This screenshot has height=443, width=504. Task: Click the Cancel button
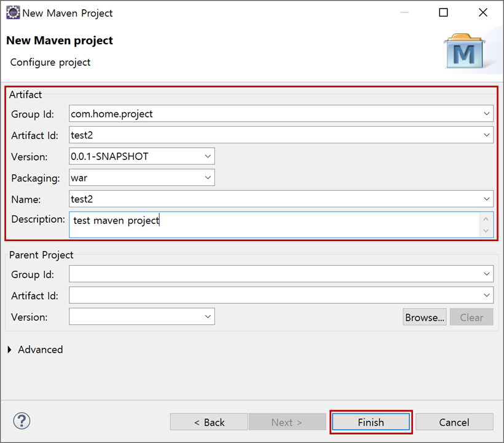pyautogui.click(x=454, y=422)
